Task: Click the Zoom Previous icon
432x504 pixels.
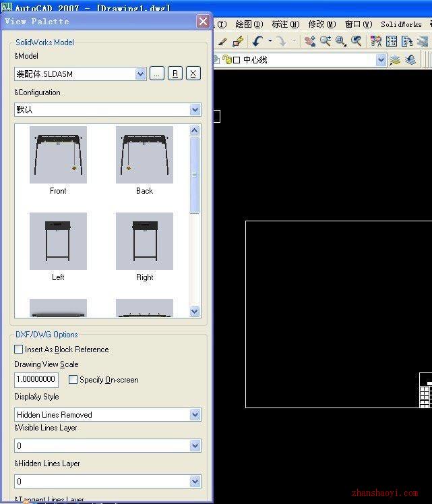Action: click(357, 41)
